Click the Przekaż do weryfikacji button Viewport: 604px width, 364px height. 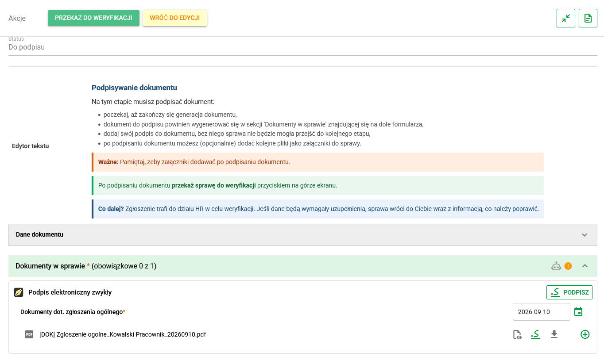tap(93, 18)
